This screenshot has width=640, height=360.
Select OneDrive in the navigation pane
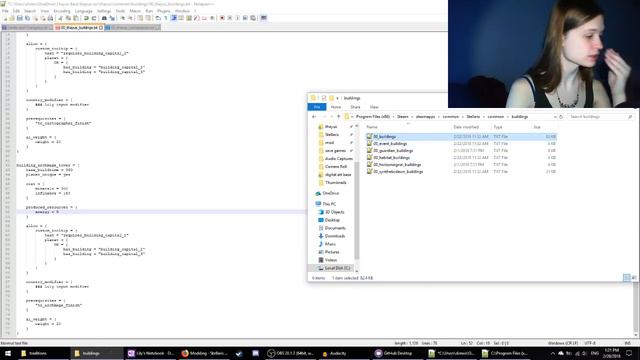[330, 193]
